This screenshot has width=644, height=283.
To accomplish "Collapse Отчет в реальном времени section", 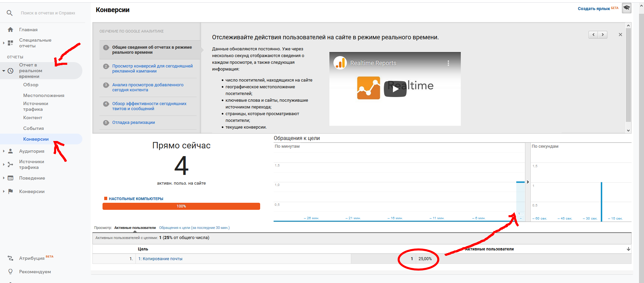I will (x=4, y=71).
